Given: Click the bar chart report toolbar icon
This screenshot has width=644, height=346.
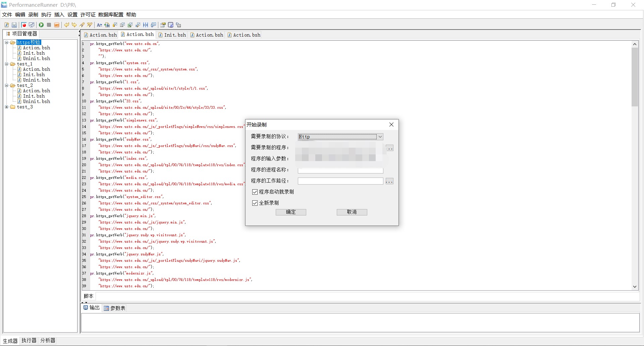Looking at the screenshot, I should [171, 25].
